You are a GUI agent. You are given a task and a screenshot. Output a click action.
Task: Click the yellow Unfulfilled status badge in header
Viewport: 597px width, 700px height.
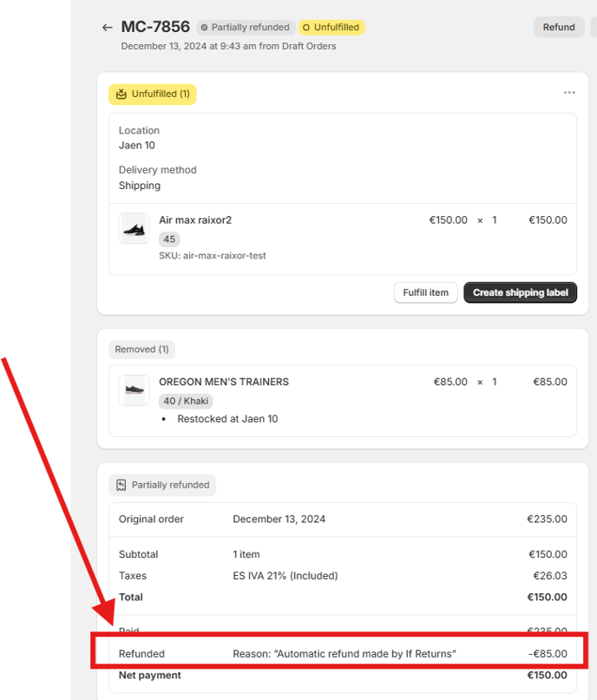(x=331, y=27)
